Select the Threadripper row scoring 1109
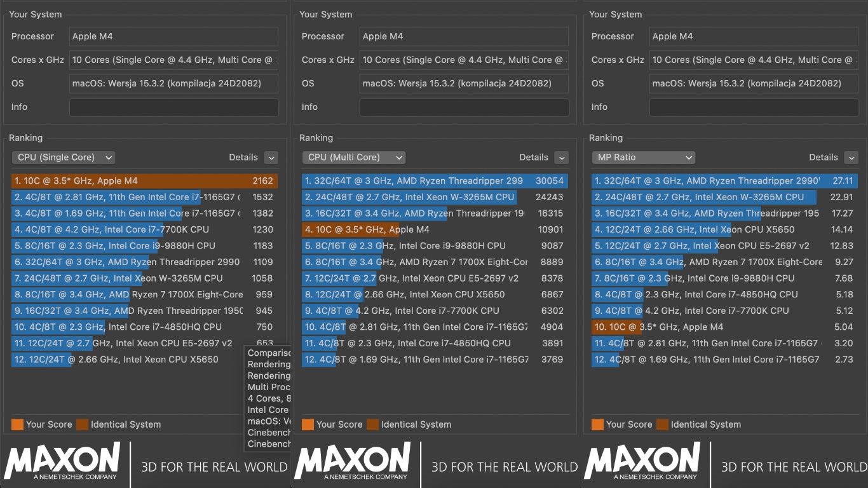This screenshot has height=488, width=868. click(x=144, y=262)
